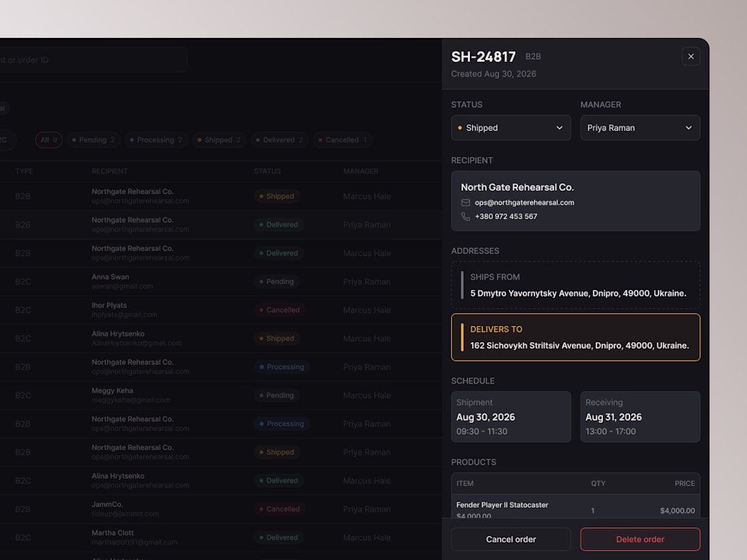Click the Pending badge in Meggy Keha row
The image size is (747, 560).
276,395
